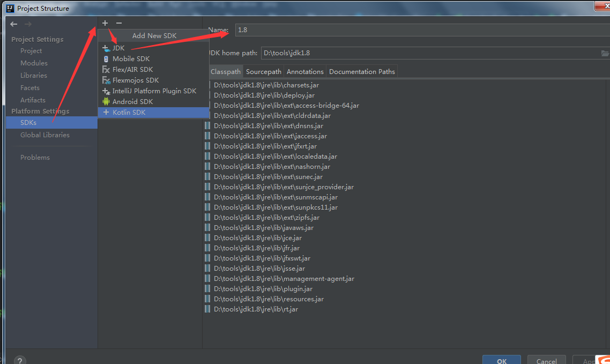Select plugin.jar classpath entry

click(x=263, y=289)
